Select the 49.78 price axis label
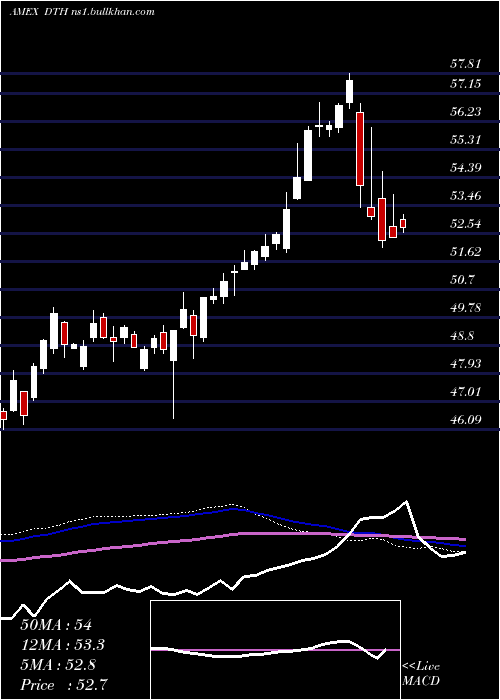 [466, 308]
